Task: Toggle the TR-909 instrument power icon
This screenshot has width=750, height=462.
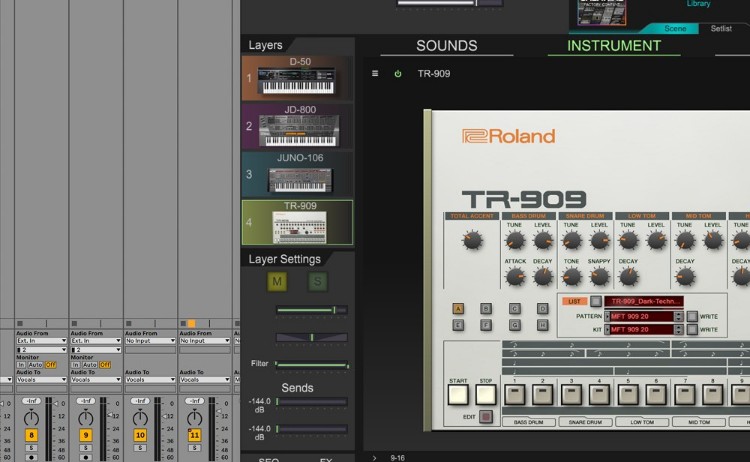Action: pos(397,74)
